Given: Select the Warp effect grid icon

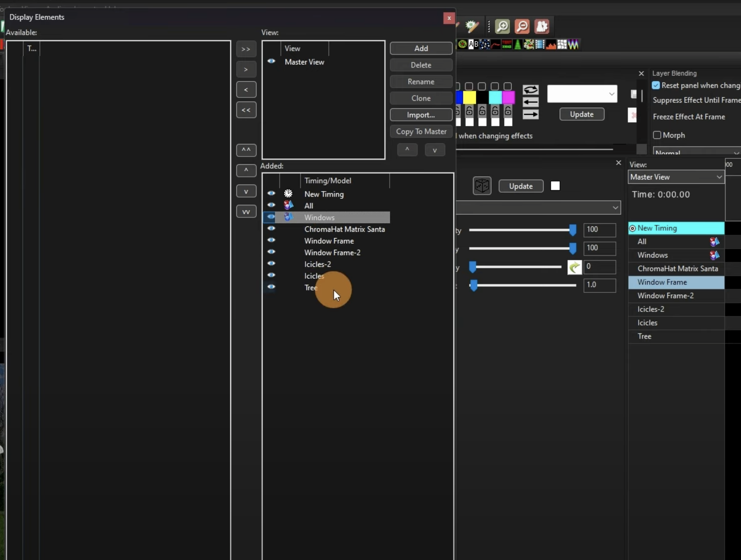Looking at the screenshot, I should 562,44.
